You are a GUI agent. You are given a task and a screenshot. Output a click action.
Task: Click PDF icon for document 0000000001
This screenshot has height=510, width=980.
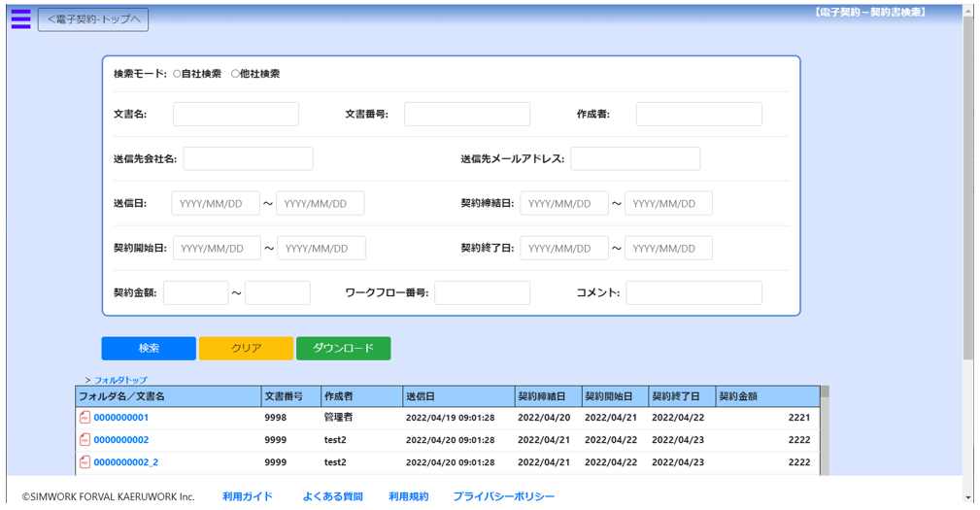[x=85, y=418]
